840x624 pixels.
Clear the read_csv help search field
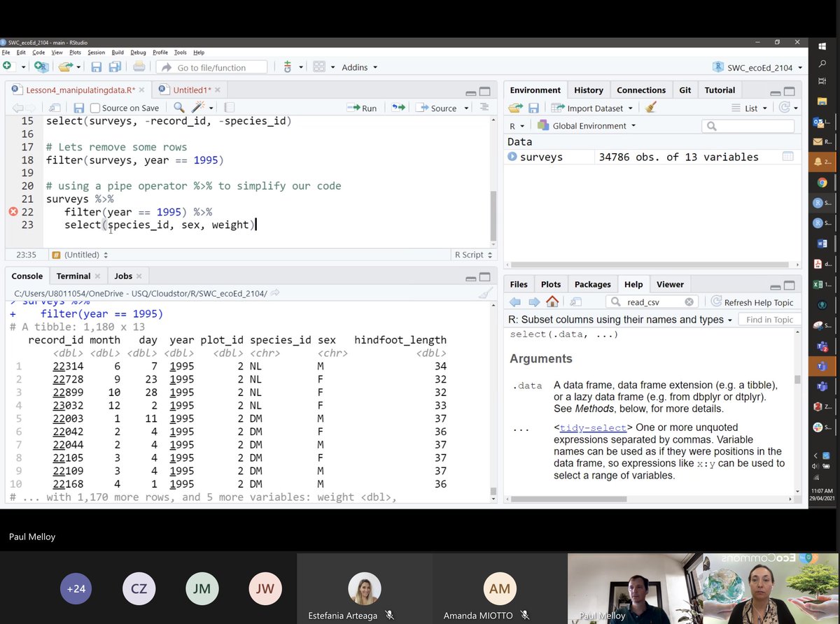coord(689,302)
